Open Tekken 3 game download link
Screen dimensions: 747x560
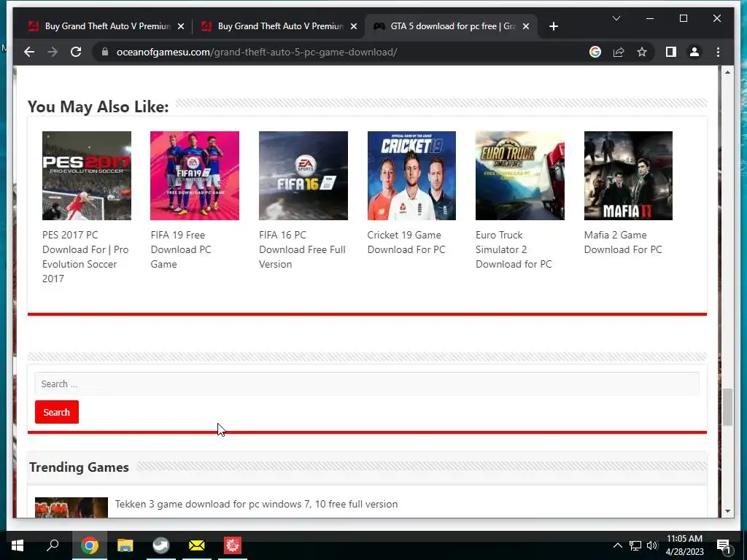256,505
